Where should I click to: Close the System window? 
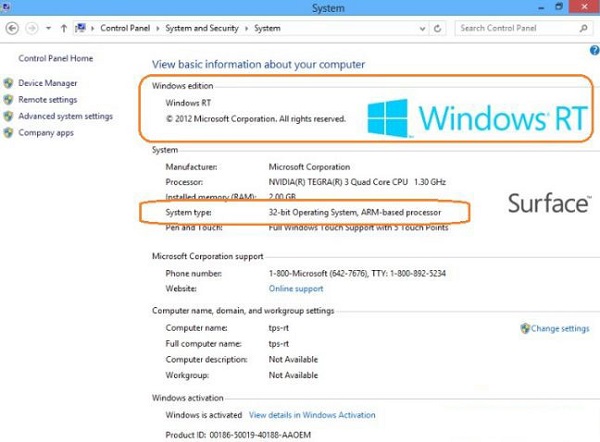584,7
